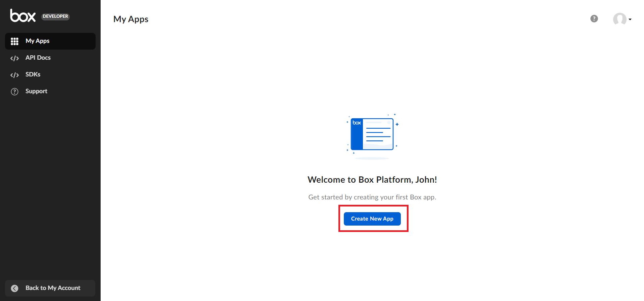This screenshot has width=644, height=301.
Task: Click the My Apps grid icon
Action: click(x=14, y=41)
